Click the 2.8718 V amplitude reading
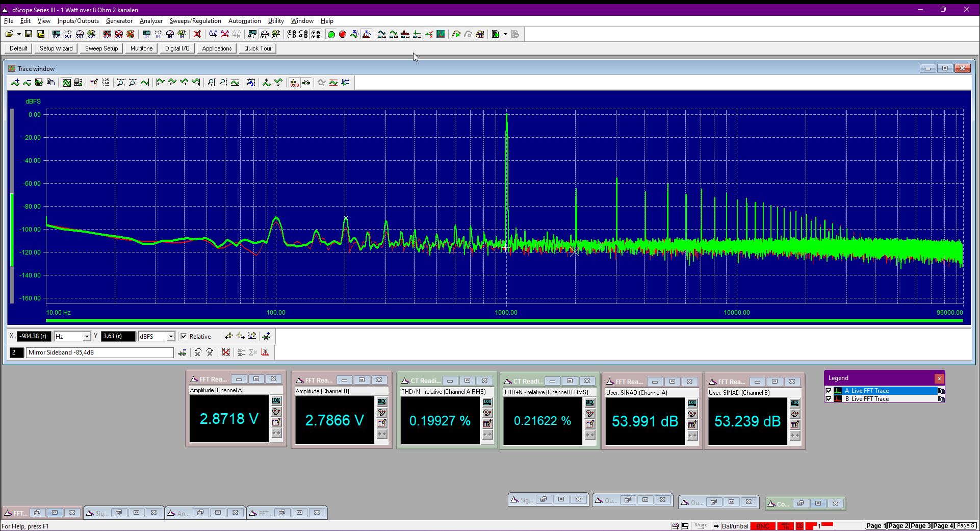The width and height of the screenshot is (980, 531). click(229, 419)
